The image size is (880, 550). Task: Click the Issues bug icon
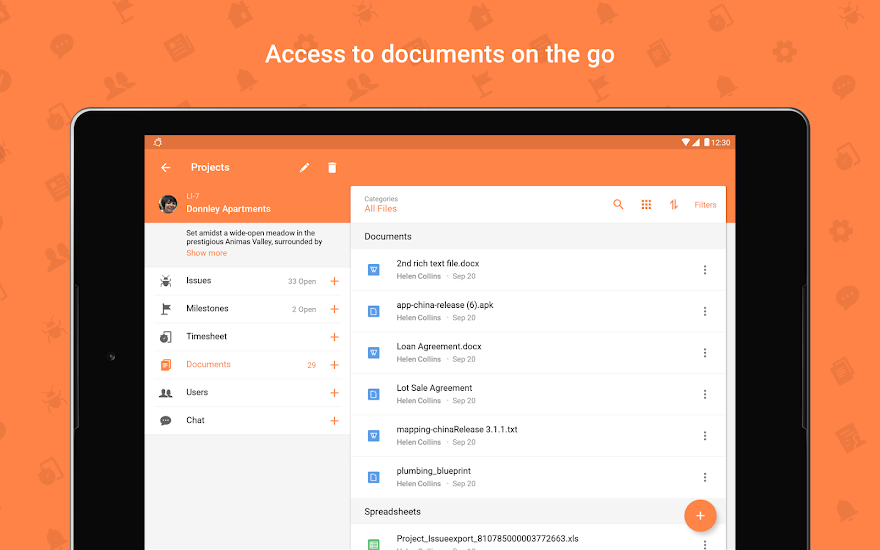(166, 281)
